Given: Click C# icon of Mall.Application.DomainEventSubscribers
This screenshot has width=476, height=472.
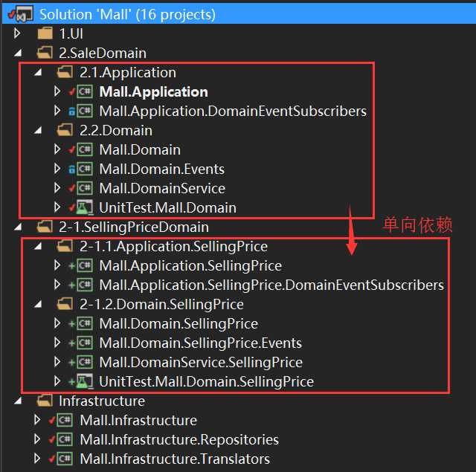Looking at the screenshot, I should [85, 111].
